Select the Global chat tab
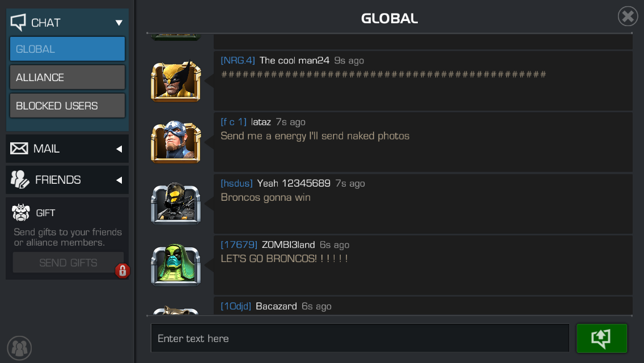644x363 pixels. tap(67, 49)
